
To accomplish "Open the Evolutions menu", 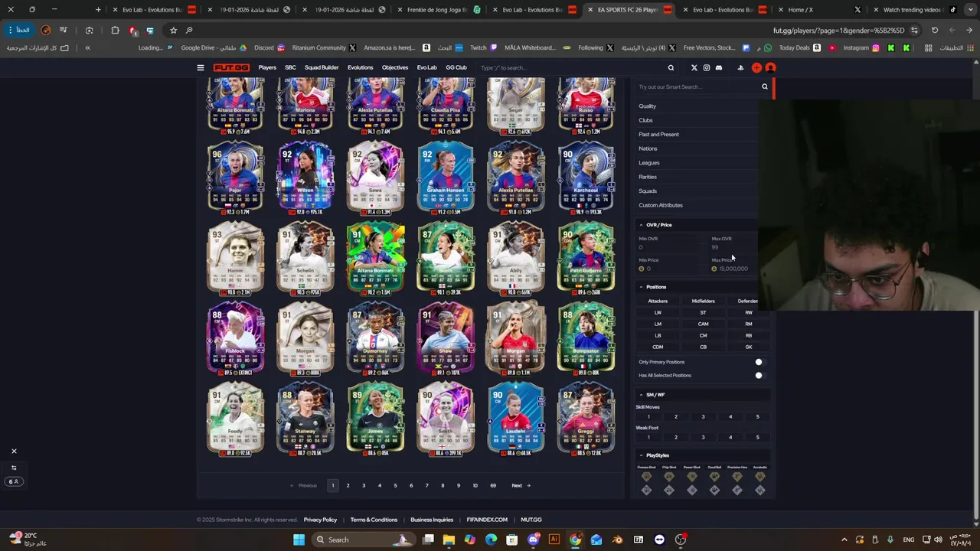I will [x=360, y=67].
